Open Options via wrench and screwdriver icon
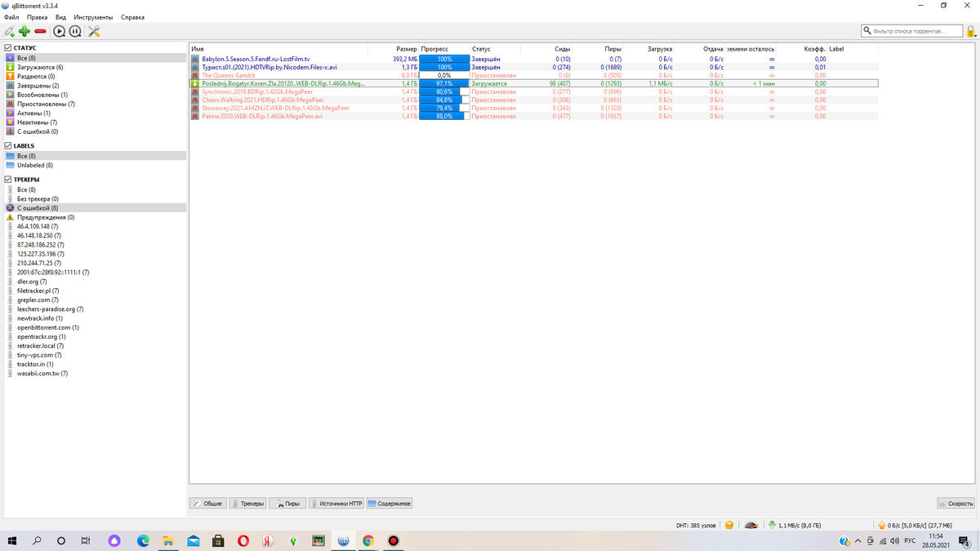The width and height of the screenshot is (980, 551). (94, 31)
